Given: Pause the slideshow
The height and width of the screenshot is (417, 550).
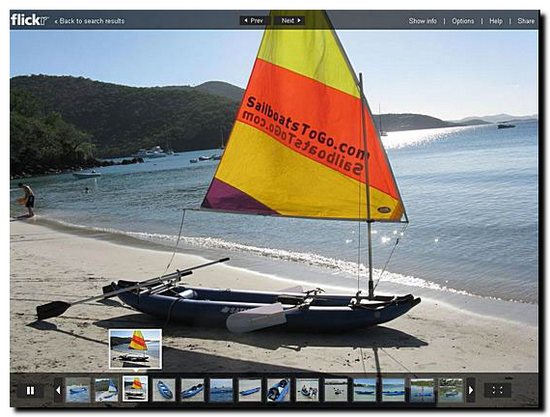Looking at the screenshot, I should pos(31,390).
